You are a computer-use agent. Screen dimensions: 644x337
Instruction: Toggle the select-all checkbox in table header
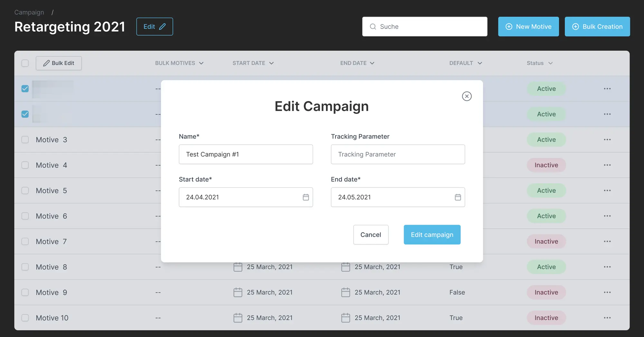point(25,63)
